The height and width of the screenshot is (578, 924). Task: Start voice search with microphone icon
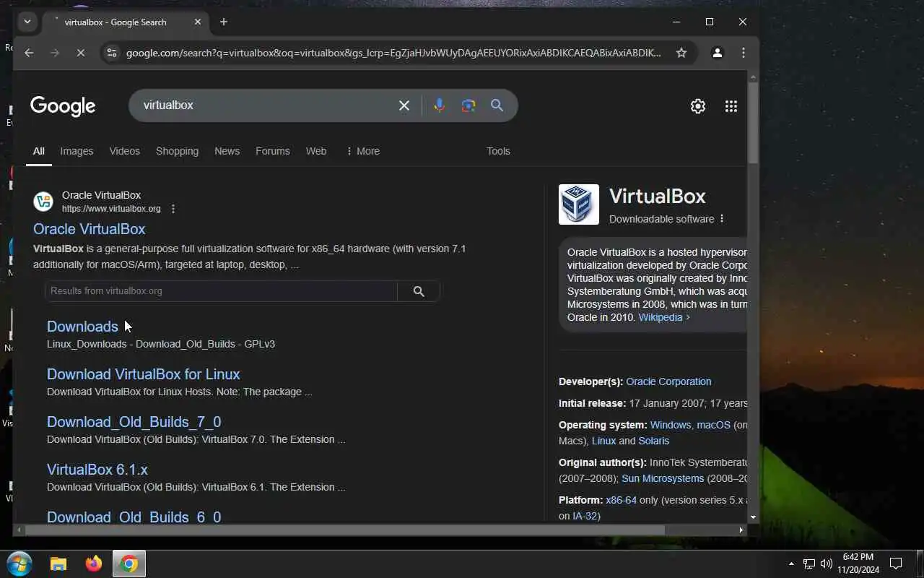(x=439, y=105)
